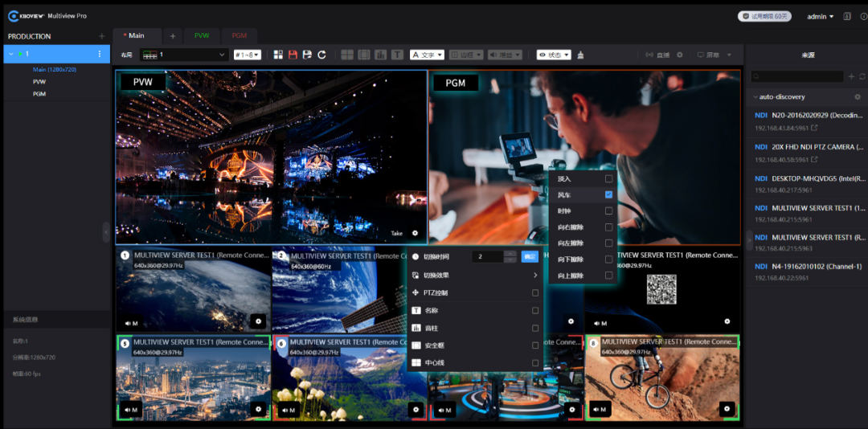The image size is (868, 429).
Task: Select PVW in the production tree
Action: [x=39, y=82]
